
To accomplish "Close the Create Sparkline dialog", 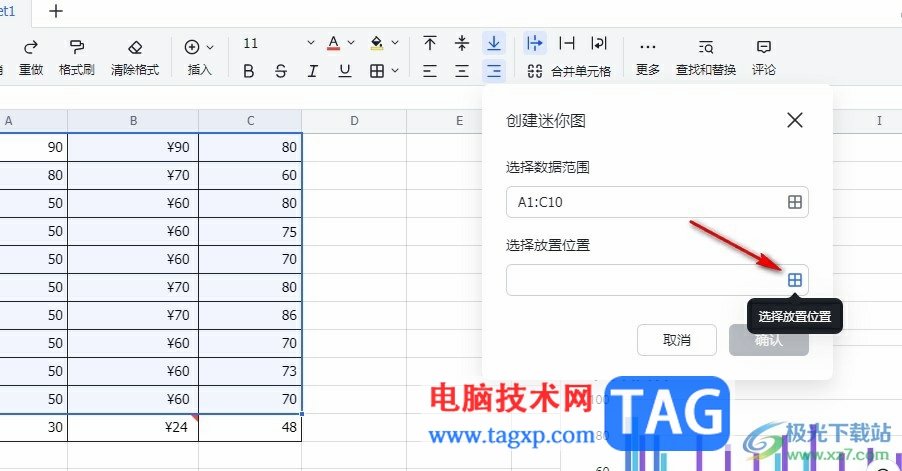I will point(794,120).
